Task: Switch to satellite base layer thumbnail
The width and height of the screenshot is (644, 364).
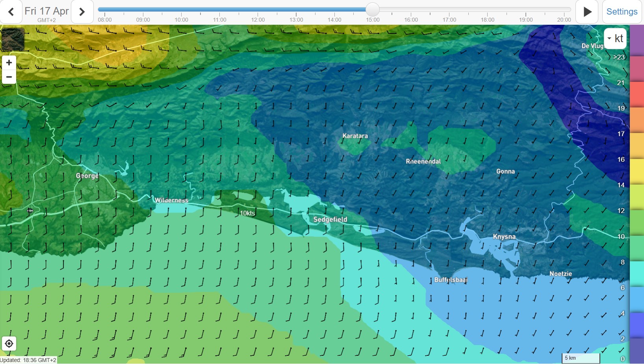Action: pyautogui.click(x=13, y=39)
